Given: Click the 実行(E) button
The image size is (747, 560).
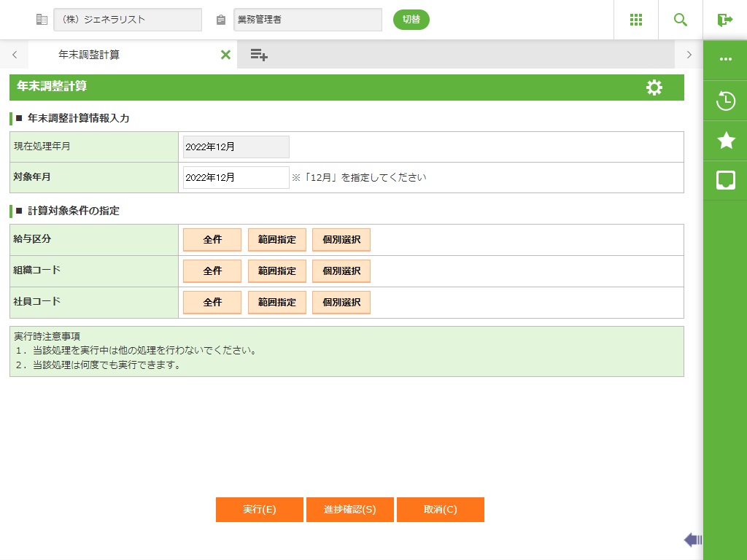Looking at the screenshot, I should (x=260, y=510).
